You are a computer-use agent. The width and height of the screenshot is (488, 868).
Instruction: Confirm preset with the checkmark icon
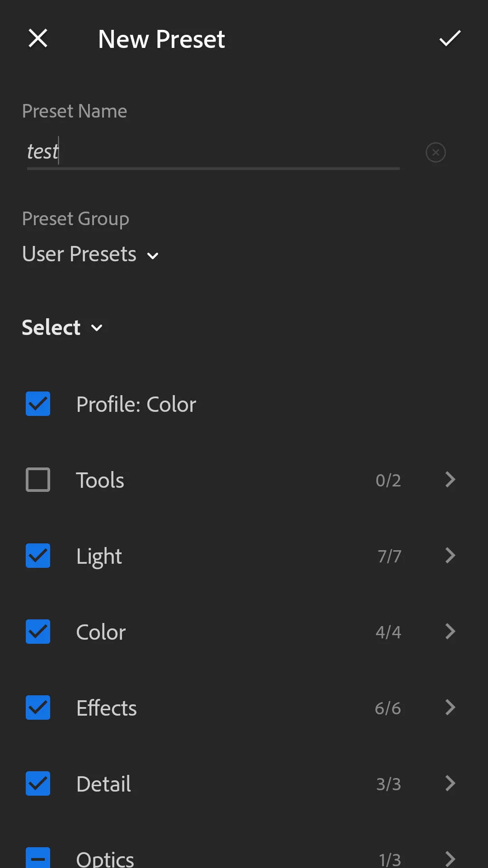[450, 38]
